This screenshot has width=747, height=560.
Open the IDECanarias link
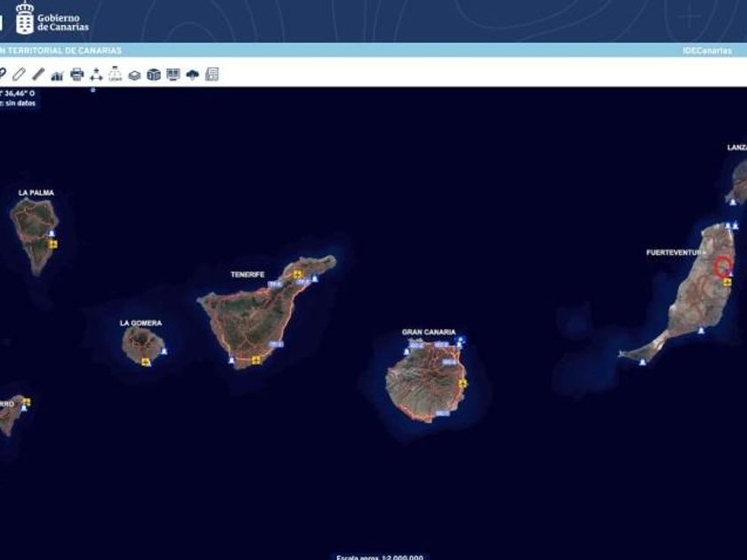(x=707, y=51)
